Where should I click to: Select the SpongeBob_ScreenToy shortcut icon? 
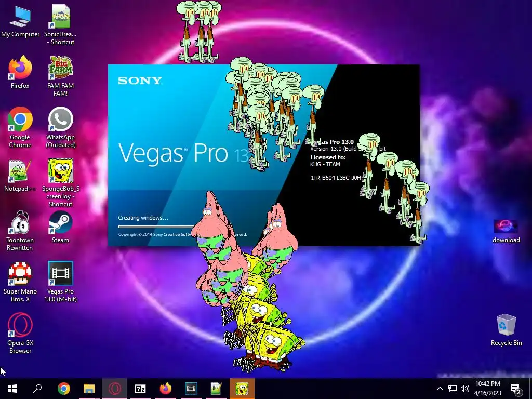pos(60,182)
